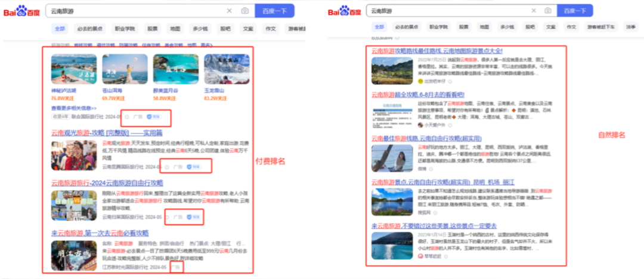Click lake landscape thumbnail of 搜狐网 result
The width and height of the screenshot is (644, 279).
coord(392,201)
